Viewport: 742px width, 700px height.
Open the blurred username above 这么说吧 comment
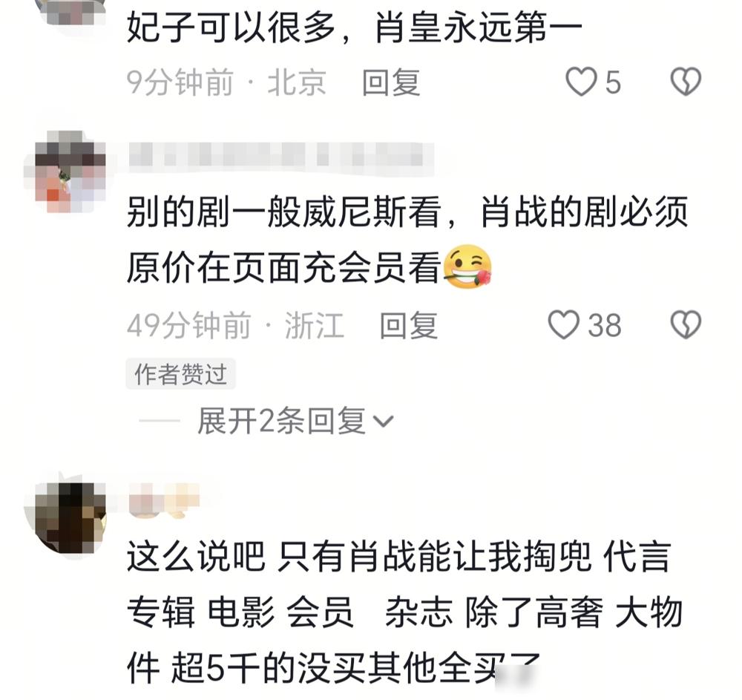[x=165, y=500]
